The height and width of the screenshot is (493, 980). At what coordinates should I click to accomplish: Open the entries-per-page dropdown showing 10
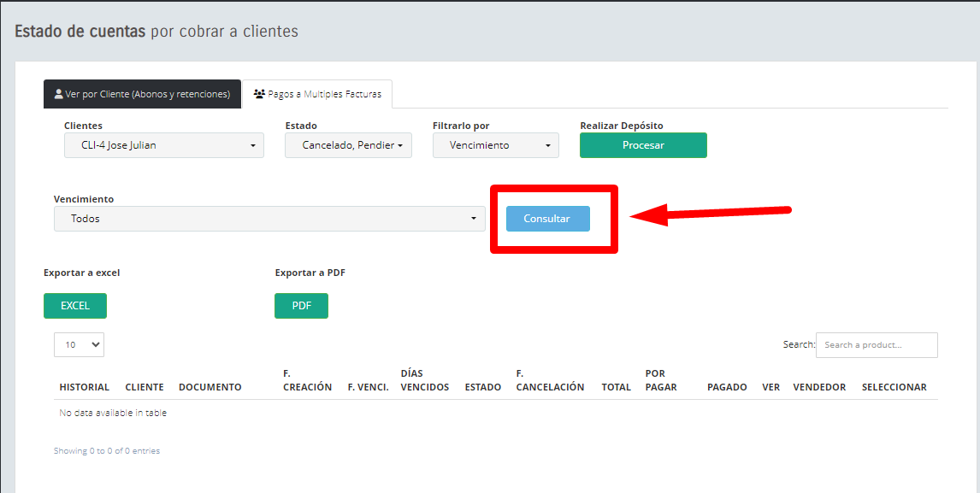(x=79, y=345)
